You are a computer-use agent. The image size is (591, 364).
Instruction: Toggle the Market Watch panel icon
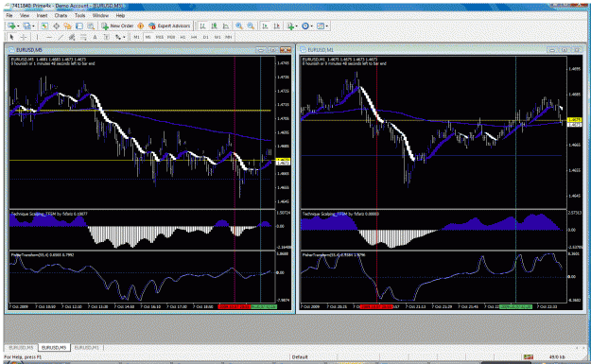tap(44, 26)
